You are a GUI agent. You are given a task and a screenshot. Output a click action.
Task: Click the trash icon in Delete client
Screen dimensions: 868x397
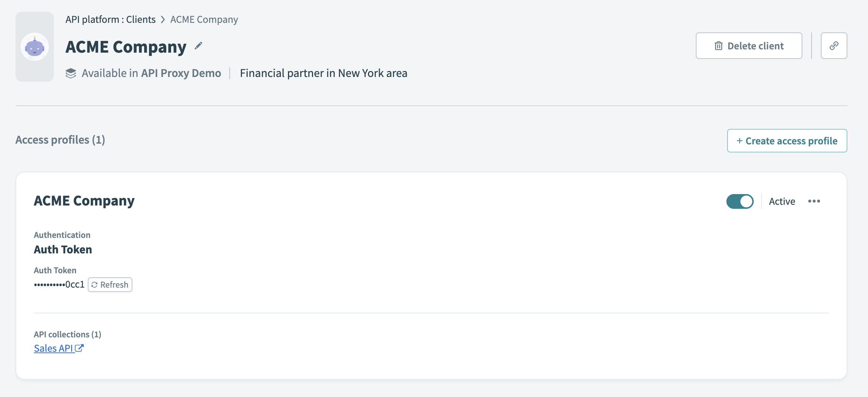pos(718,46)
